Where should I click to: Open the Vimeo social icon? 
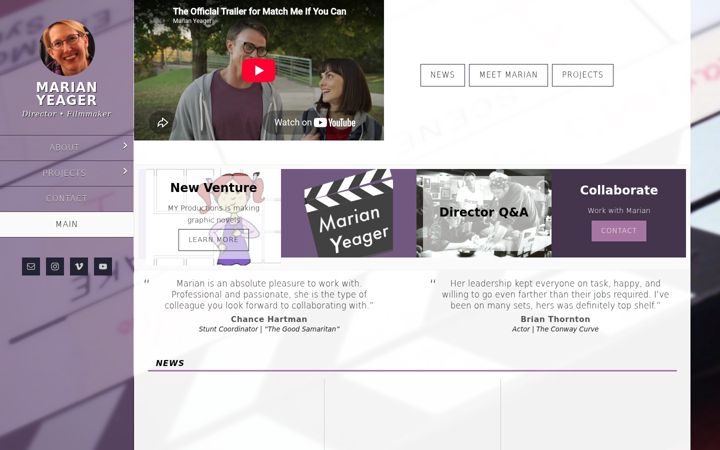coord(79,266)
